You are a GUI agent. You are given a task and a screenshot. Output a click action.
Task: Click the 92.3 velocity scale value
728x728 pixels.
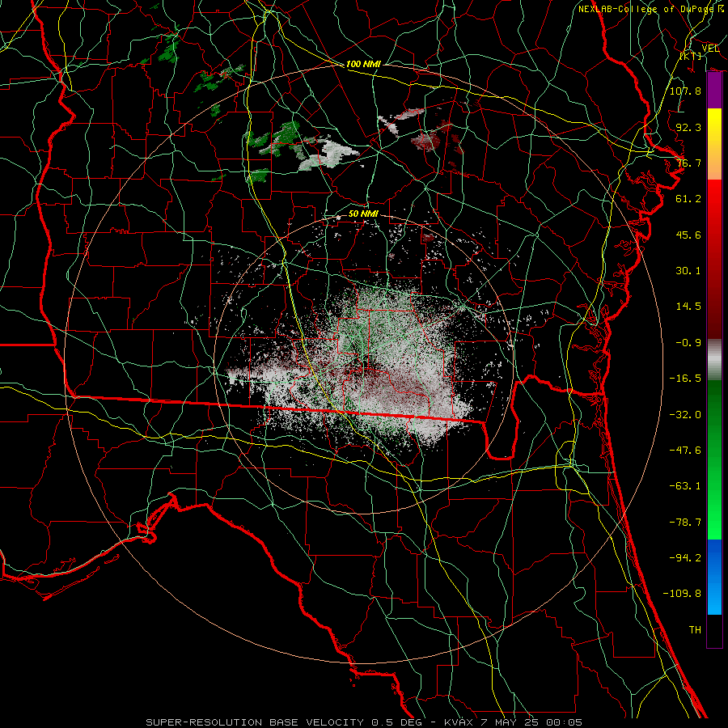coord(688,127)
